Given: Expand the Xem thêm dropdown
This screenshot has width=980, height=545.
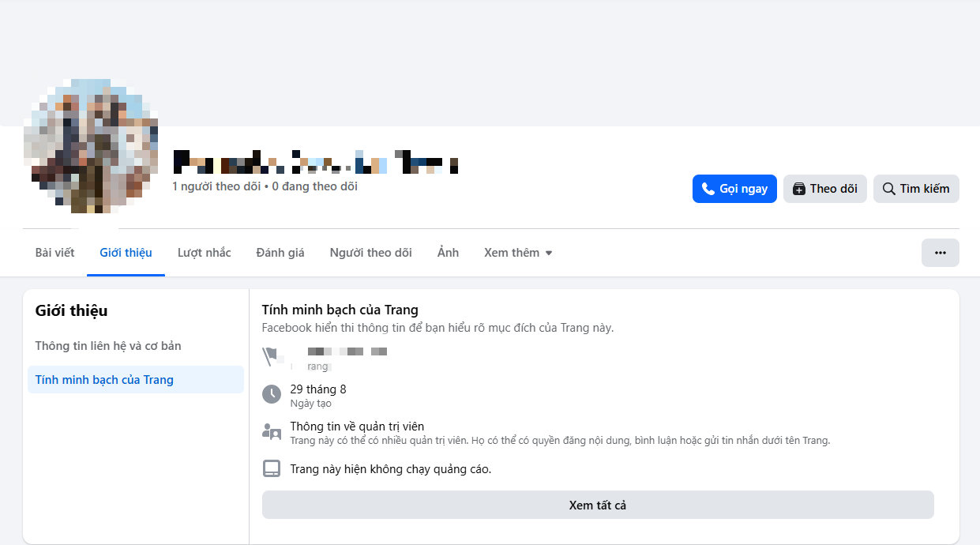Looking at the screenshot, I should [518, 253].
